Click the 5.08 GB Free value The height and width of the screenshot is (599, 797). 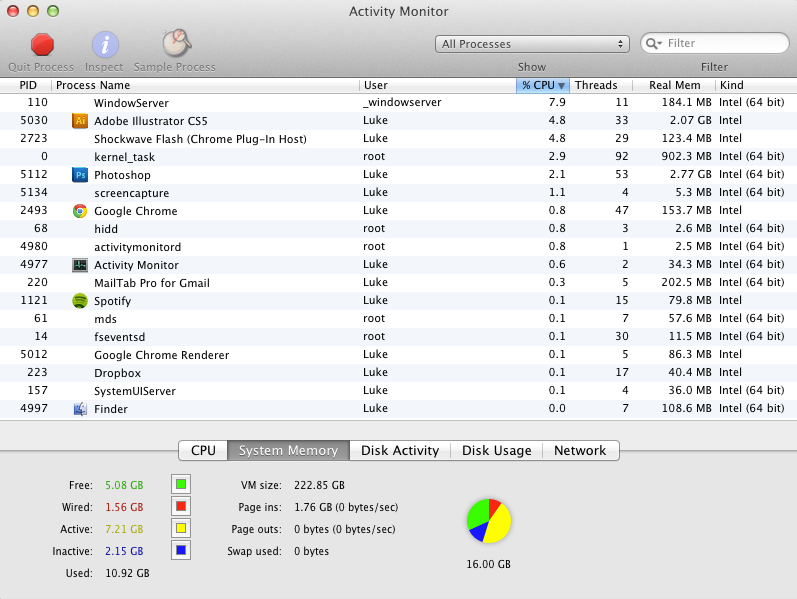[124, 485]
